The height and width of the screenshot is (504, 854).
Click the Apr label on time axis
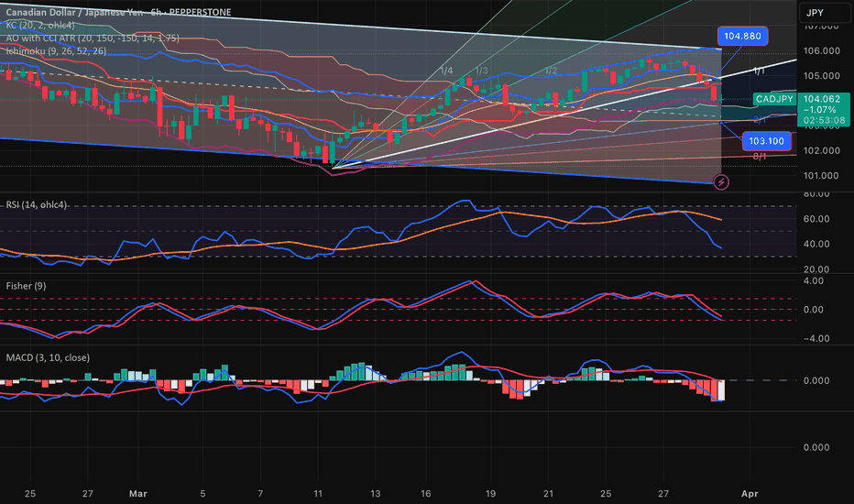coord(750,494)
